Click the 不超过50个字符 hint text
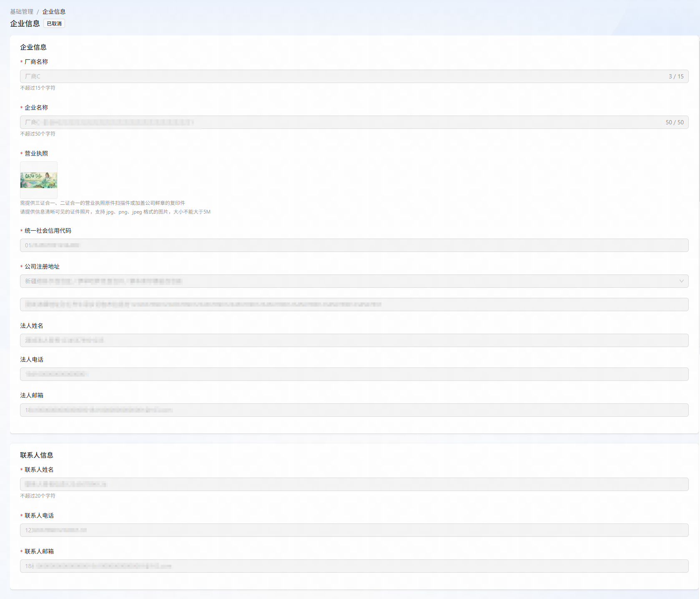 coord(38,134)
